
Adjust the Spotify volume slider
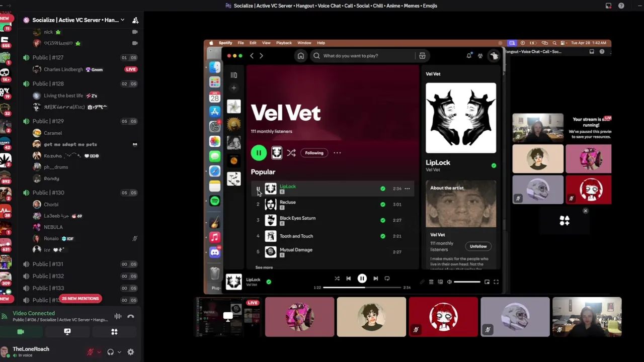[467, 282]
